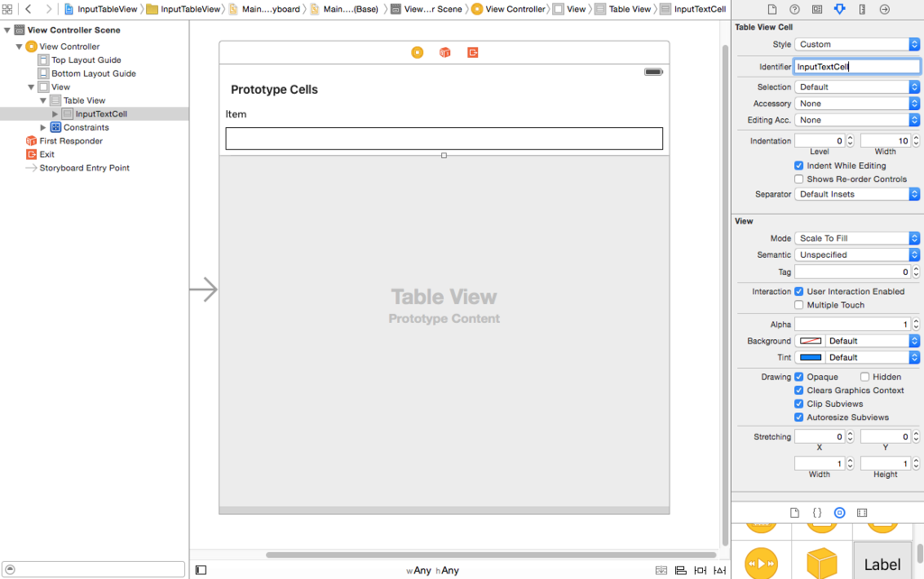This screenshot has height=579, width=924.
Task: Select Bottom Layout Guide in outline
Action: click(93, 73)
